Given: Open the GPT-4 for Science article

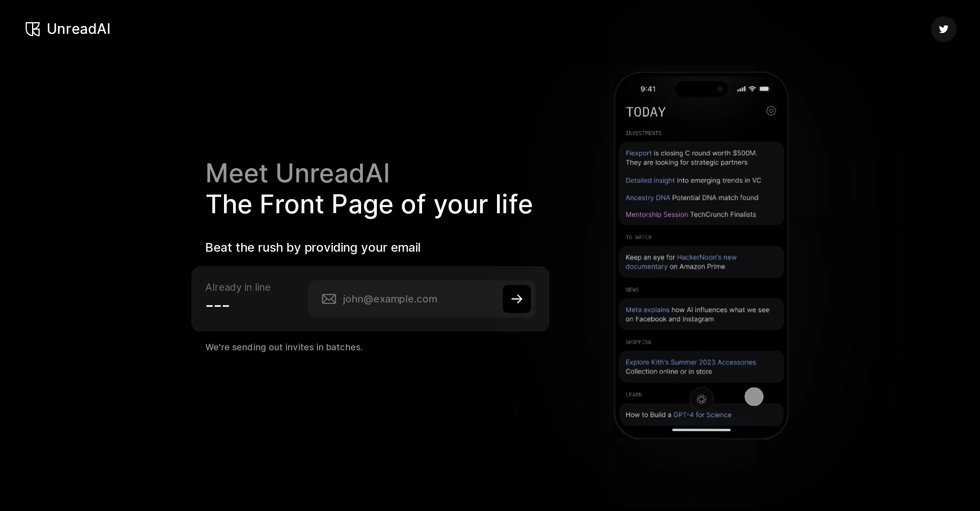Looking at the screenshot, I should pos(702,415).
